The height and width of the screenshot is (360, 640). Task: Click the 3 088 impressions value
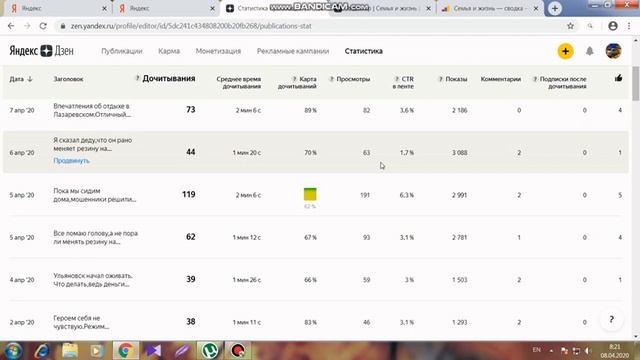(460, 153)
